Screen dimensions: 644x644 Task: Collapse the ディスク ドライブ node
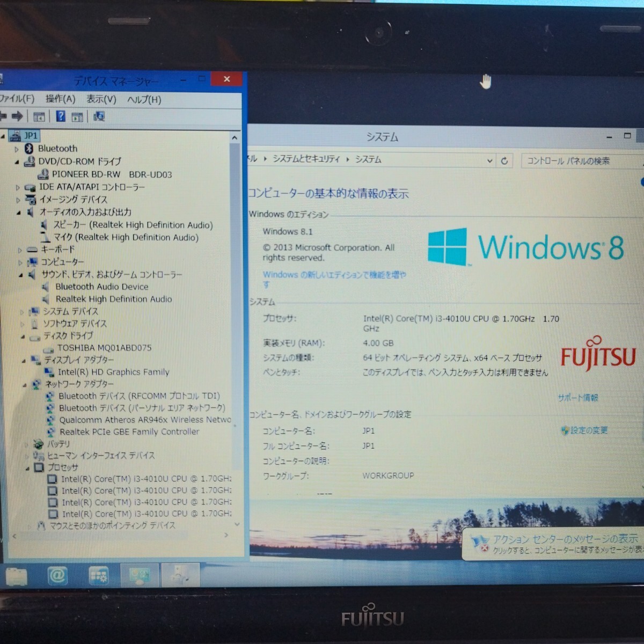(23, 337)
